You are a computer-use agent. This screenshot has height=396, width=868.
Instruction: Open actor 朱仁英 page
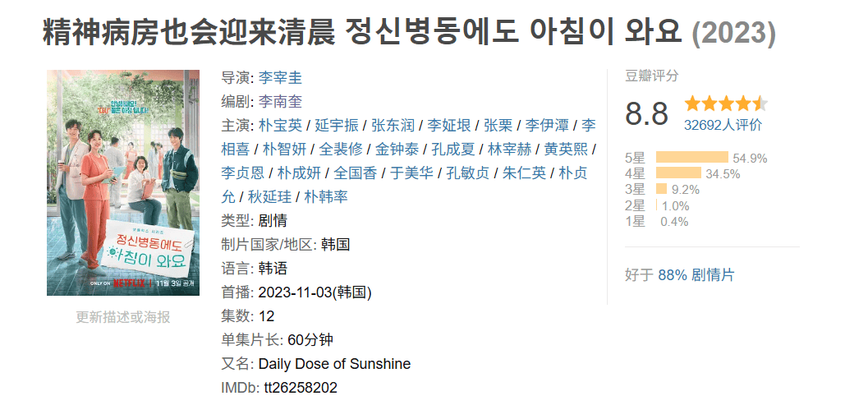(524, 173)
